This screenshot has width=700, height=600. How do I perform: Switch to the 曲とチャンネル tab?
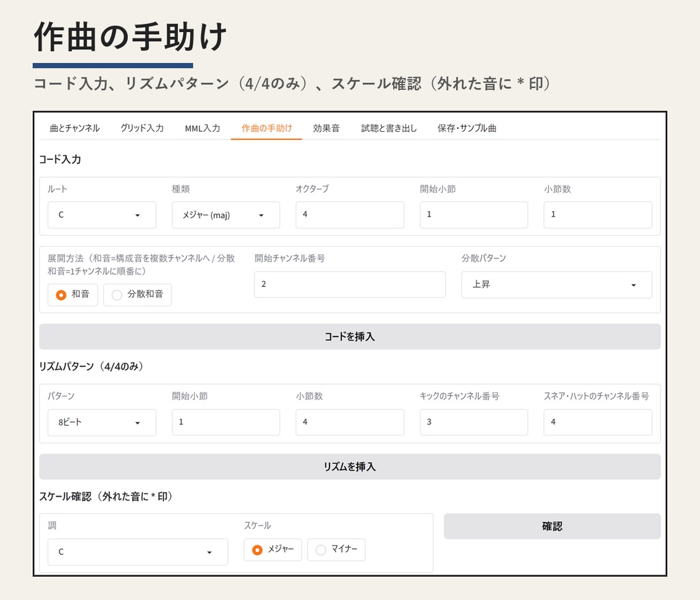coord(75,128)
